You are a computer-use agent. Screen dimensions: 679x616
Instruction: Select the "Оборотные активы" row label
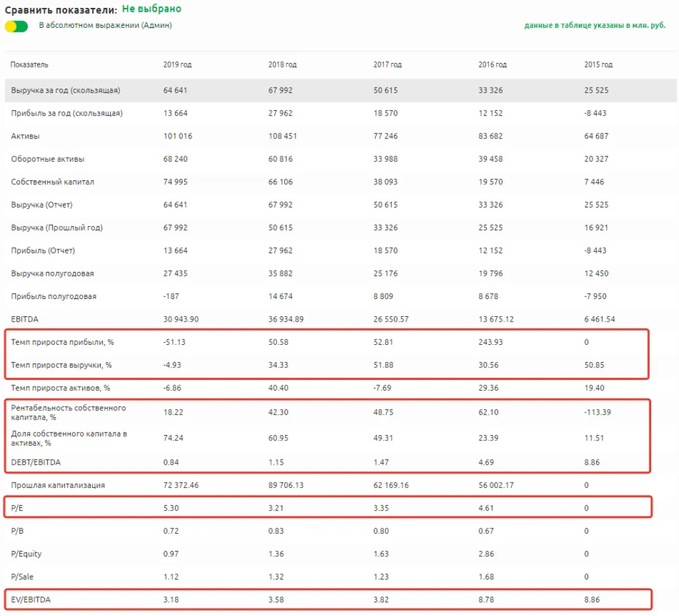click(48, 159)
